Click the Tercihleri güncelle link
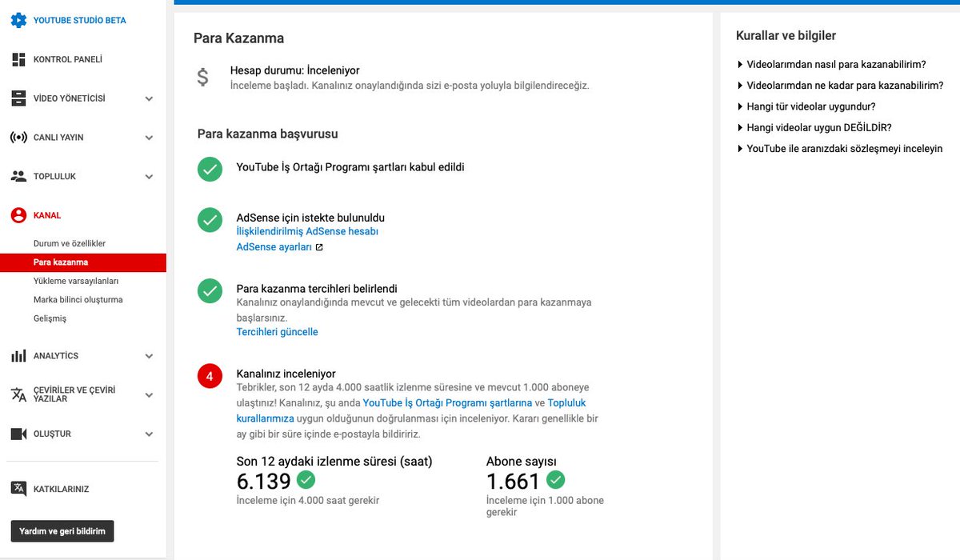The image size is (960, 560). (x=277, y=332)
